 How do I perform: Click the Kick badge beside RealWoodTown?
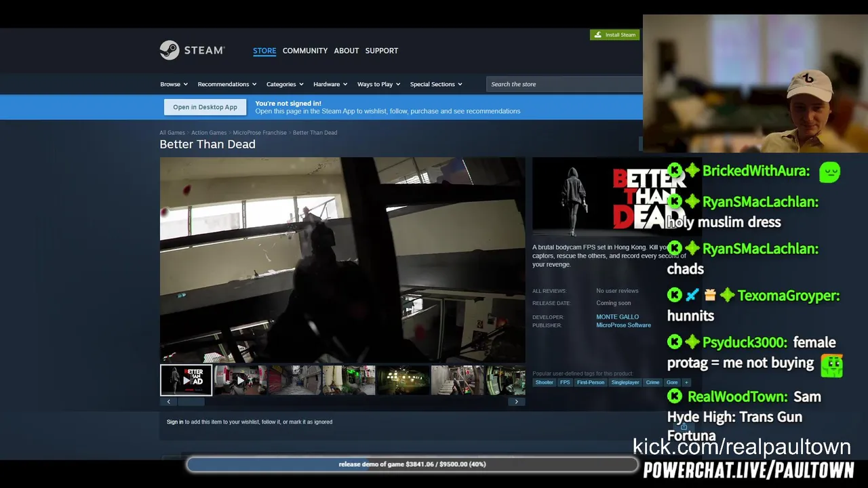point(675,396)
